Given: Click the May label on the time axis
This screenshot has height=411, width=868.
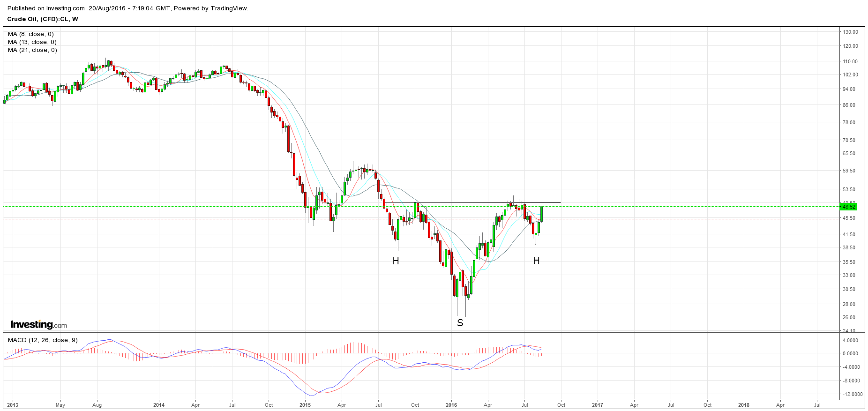Looking at the screenshot, I should point(60,405).
